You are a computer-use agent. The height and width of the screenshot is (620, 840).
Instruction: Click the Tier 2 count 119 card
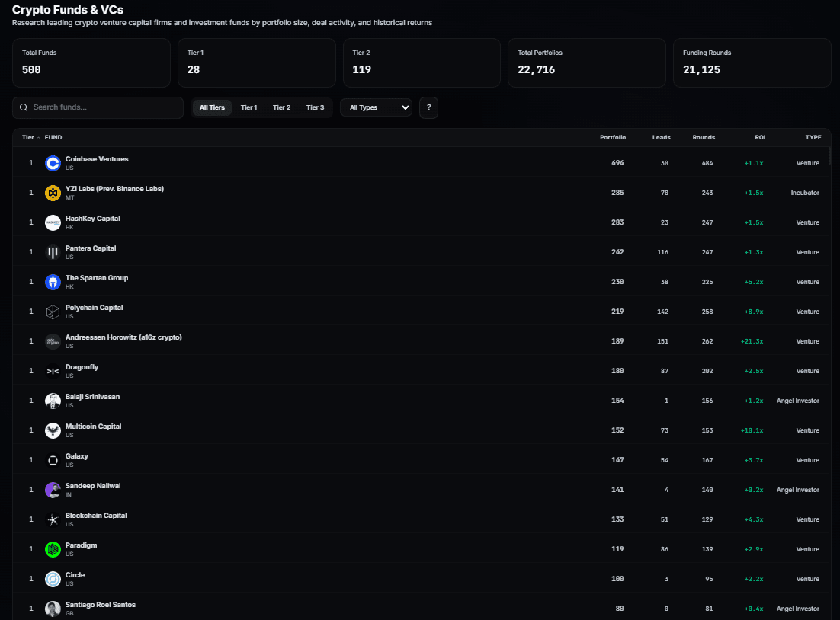point(422,62)
